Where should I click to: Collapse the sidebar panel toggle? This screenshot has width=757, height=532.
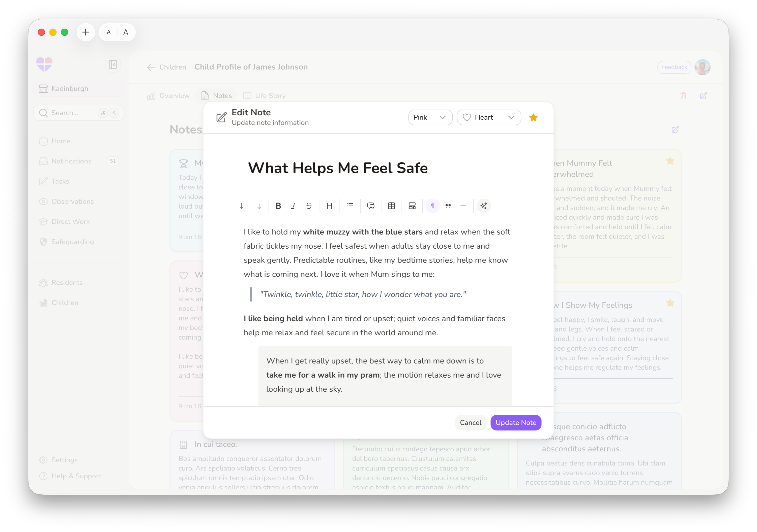(113, 64)
